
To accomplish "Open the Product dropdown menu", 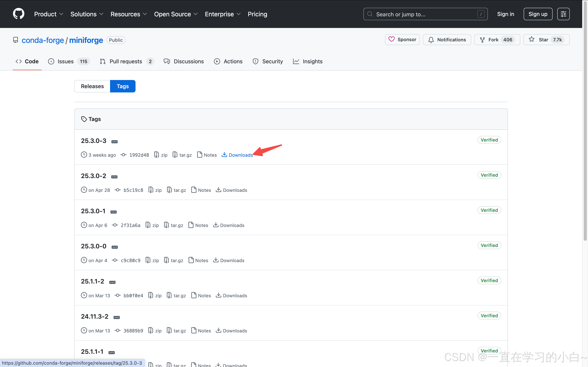I will pos(49,14).
